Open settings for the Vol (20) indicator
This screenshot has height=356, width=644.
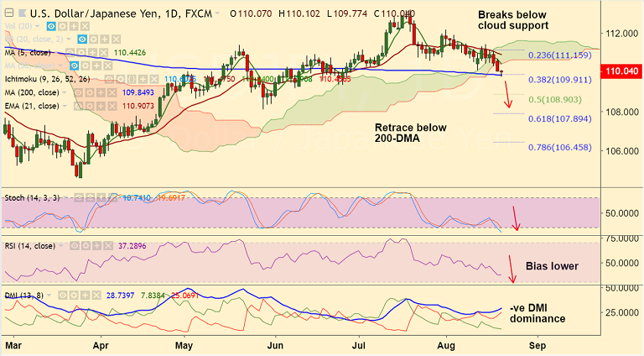coord(62,26)
